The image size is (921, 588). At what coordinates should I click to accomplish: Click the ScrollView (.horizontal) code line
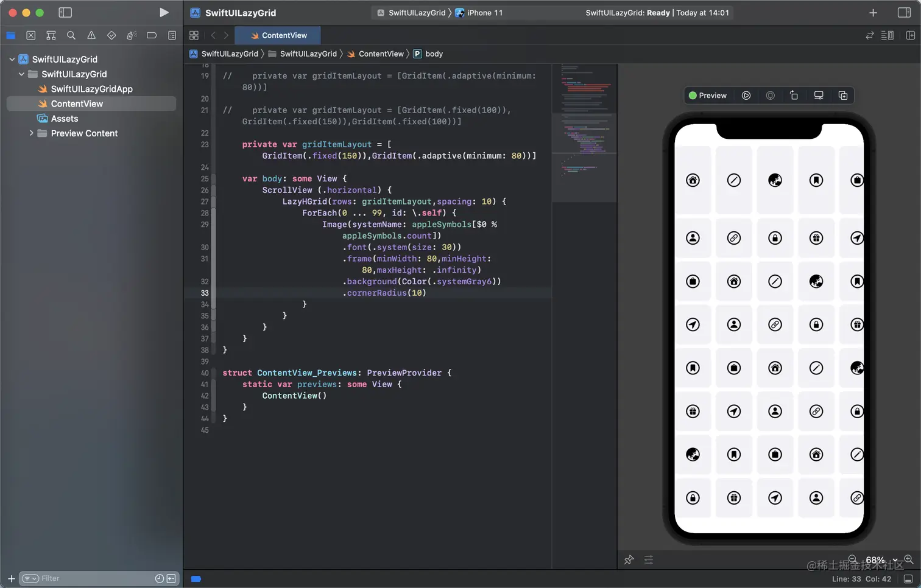(x=326, y=190)
